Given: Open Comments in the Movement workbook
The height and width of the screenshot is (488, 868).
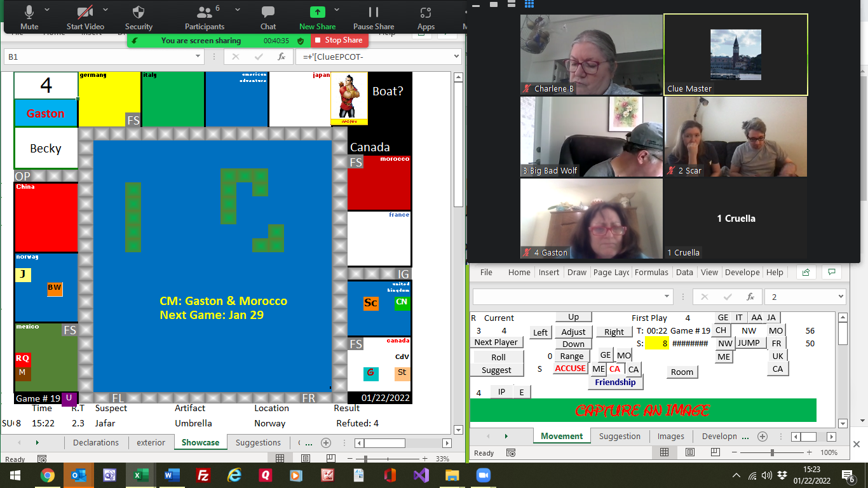Looking at the screenshot, I should [x=831, y=272].
